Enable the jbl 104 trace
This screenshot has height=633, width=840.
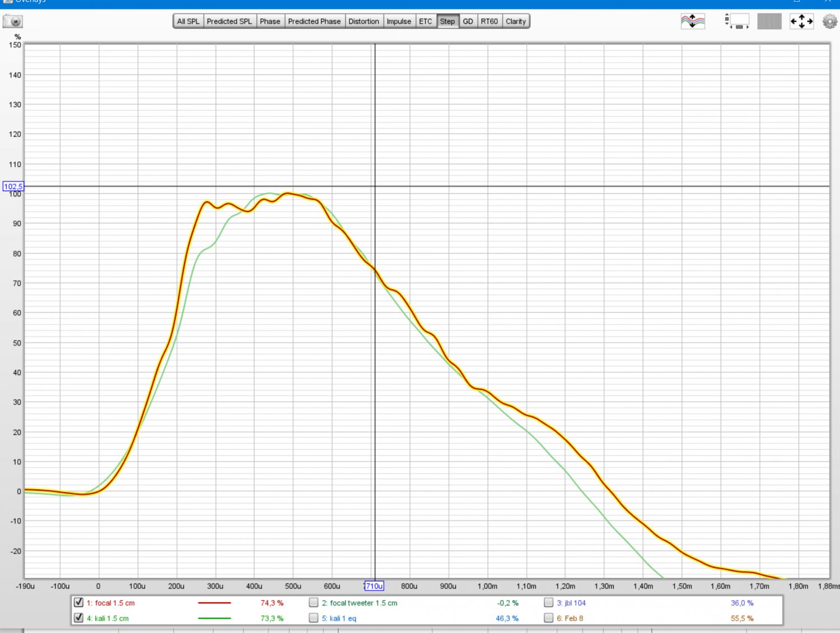pos(549,602)
